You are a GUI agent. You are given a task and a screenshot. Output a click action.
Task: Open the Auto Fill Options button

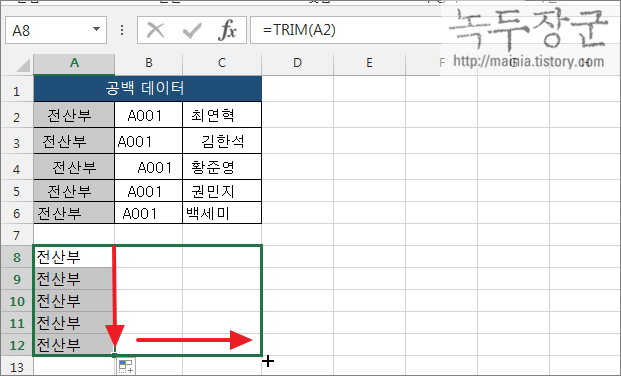coord(126,366)
